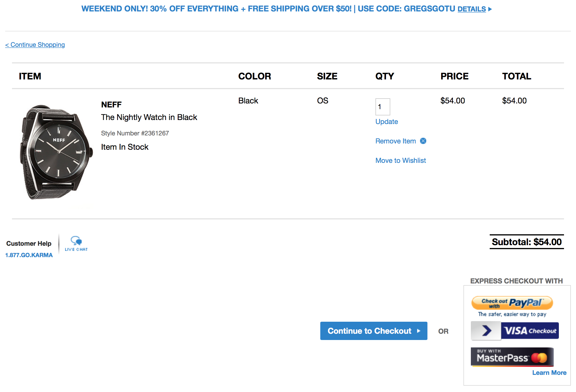Choose Visa Checkout express payment

pyautogui.click(x=515, y=331)
